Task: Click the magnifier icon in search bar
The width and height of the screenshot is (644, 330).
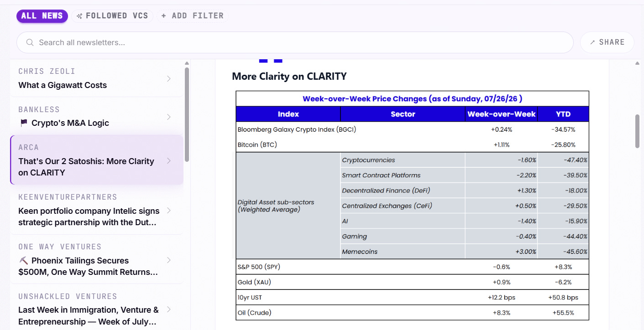Action: pyautogui.click(x=30, y=42)
